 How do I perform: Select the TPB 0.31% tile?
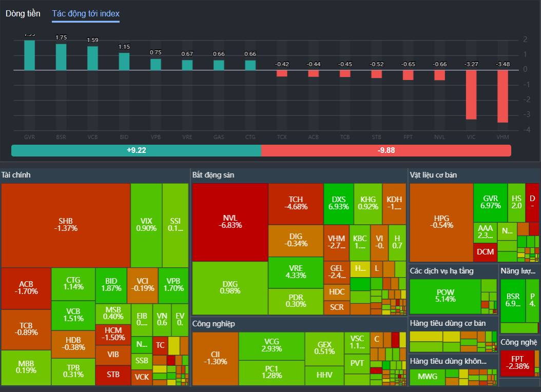click(x=73, y=371)
